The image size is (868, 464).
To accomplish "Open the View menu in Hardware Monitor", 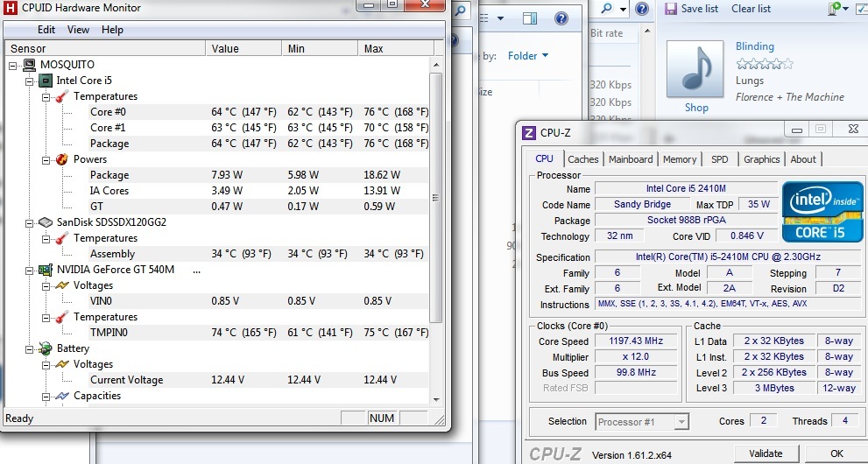I will [78, 30].
